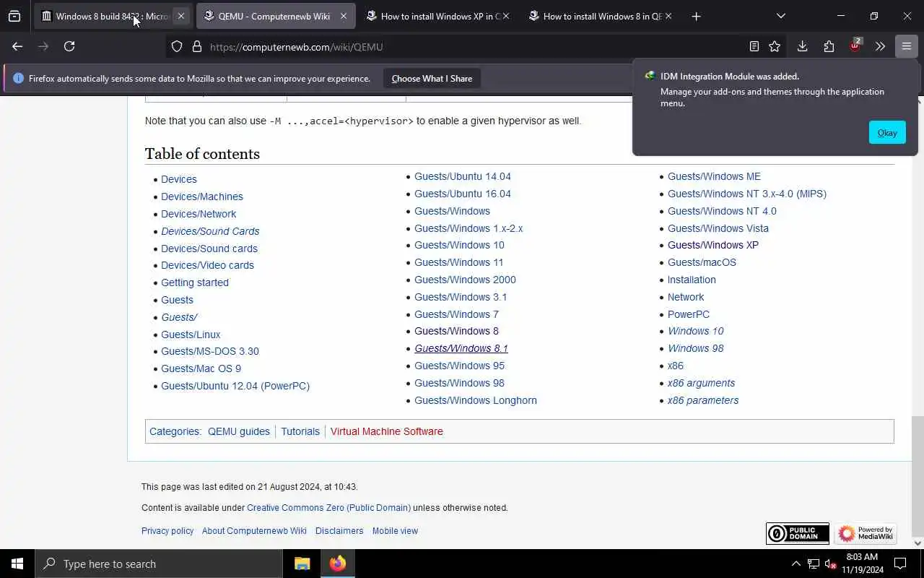Open Guests/Windows NT 3.x-4.0 (MIPS) link
Screen dimensions: 924x578
[x=747, y=194]
